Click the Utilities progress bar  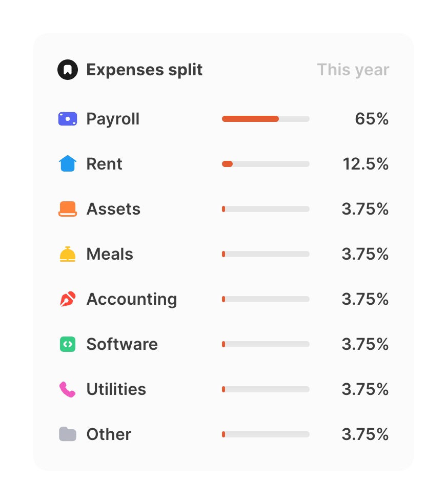[266, 389]
